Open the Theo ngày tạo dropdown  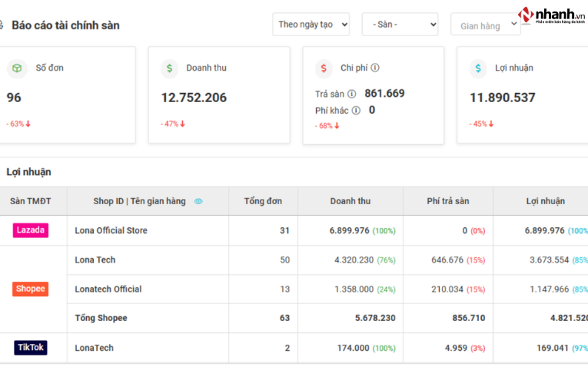coord(311,25)
